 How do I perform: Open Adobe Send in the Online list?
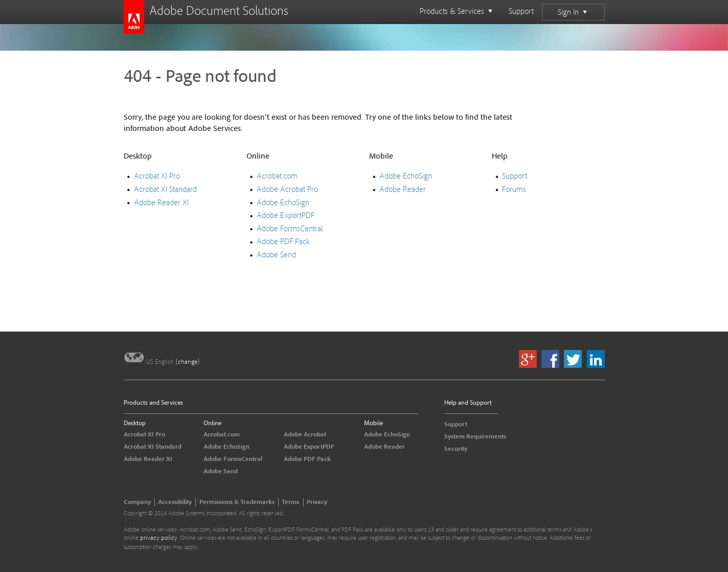pyautogui.click(x=276, y=255)
